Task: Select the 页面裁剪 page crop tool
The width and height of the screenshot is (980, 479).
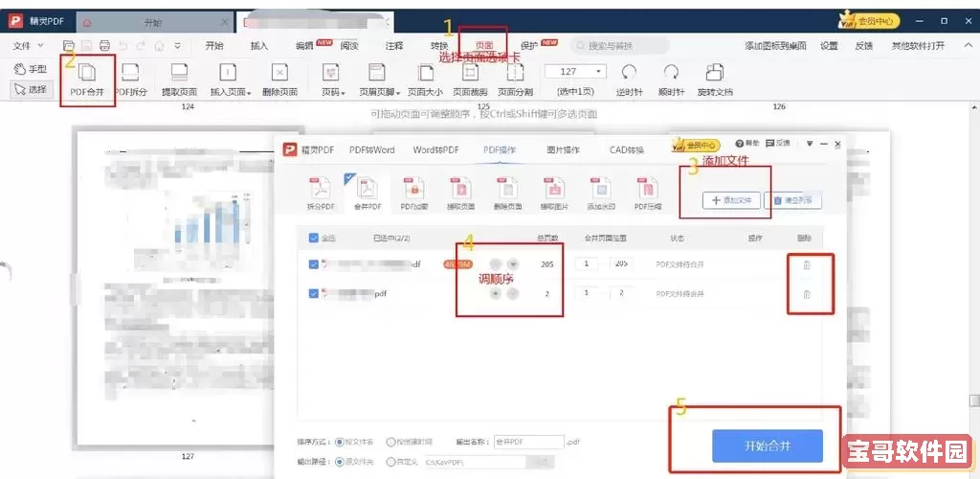Action: click(x=470, y=80)
